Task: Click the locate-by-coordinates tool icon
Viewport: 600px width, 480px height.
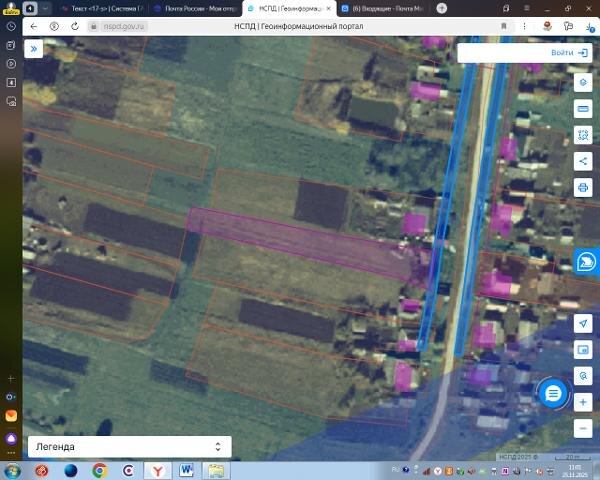Action: pyautogui.click(x=583, y=376)
